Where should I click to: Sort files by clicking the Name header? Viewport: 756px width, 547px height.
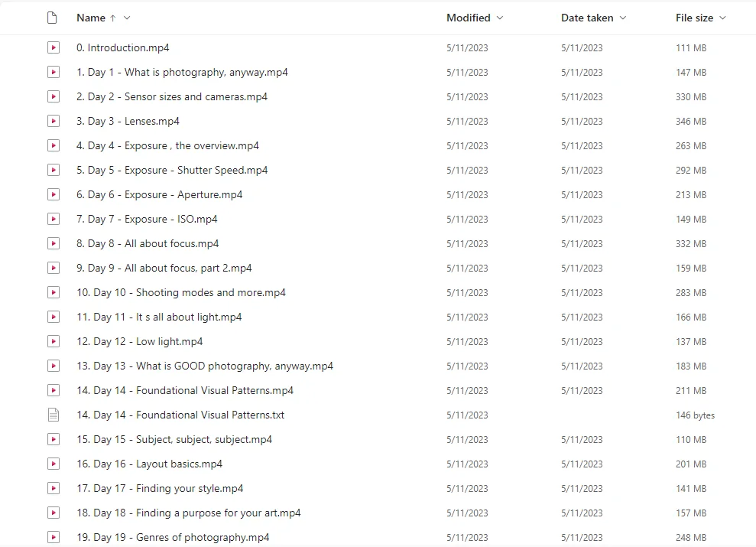(x=91, y=18)
